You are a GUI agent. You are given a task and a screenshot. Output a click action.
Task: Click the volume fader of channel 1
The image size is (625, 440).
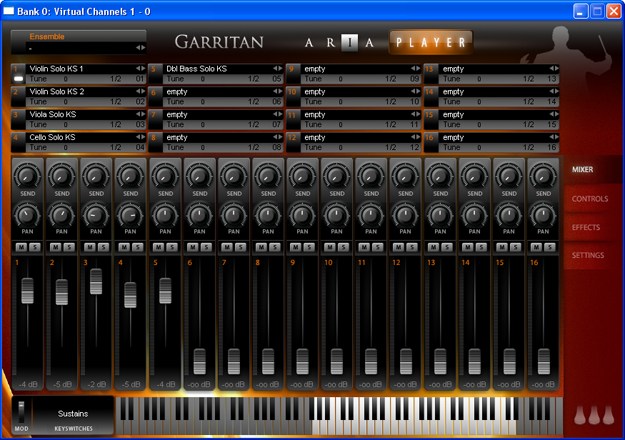pyautogui.click(x=27, y=291)
